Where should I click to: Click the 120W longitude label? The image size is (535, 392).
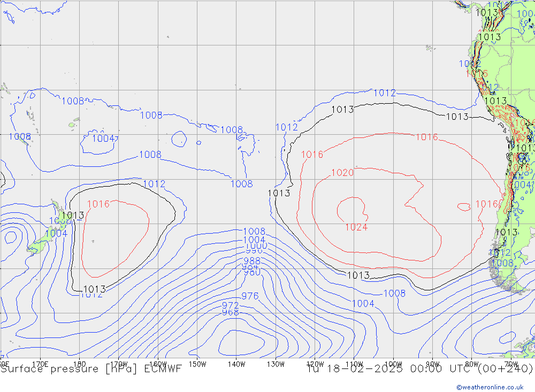point(315,364)
